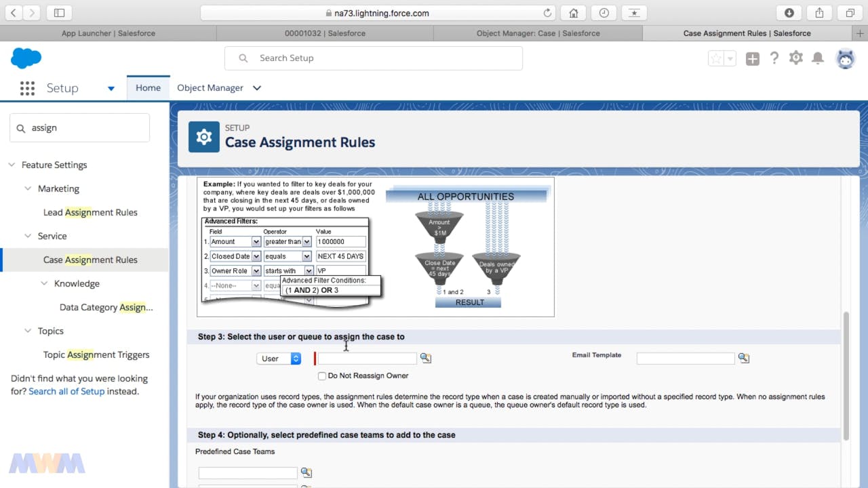The image size is (868, 488).
Task: Collapse the Topics tree node
Action: [x=28, y=331]
